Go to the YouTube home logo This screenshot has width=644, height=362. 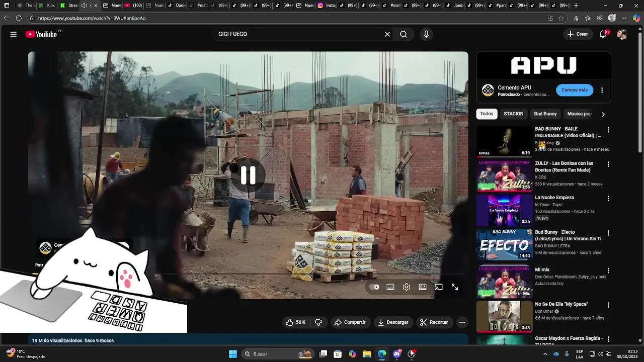(x=41, y=34)
